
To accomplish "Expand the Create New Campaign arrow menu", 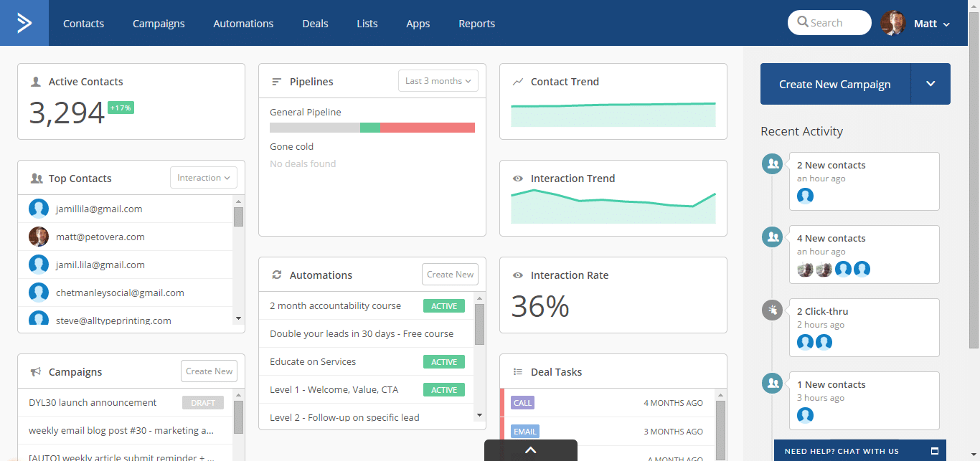I will [930, 84].
